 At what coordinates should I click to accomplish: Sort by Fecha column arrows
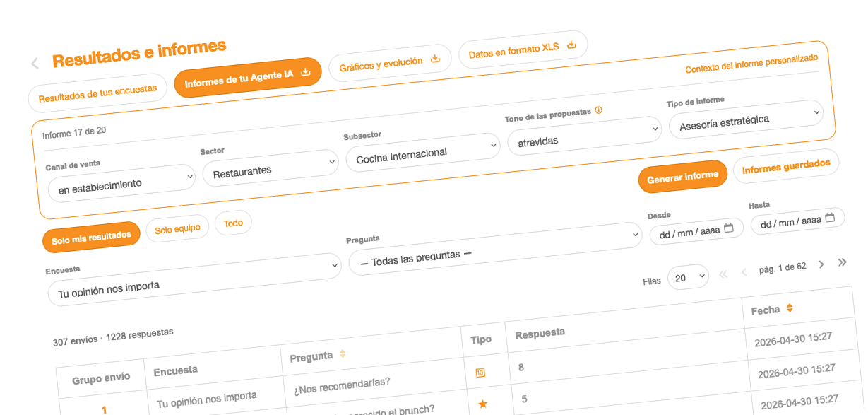pyautogui.click(x=790, y=308)
